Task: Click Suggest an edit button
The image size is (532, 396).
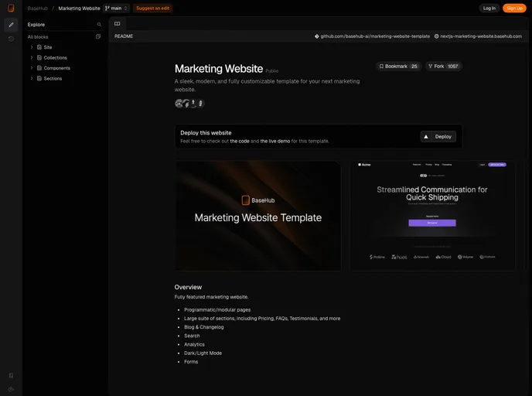Action: point(152,9)
